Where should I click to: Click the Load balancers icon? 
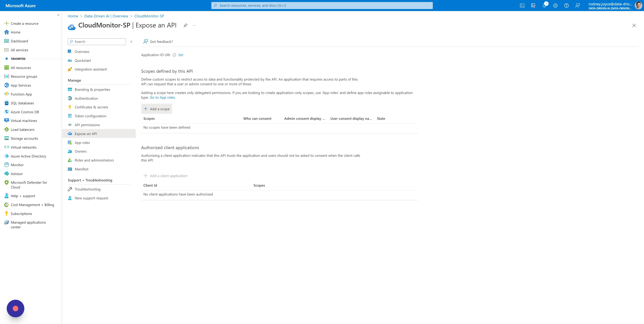tap(7, 129)
